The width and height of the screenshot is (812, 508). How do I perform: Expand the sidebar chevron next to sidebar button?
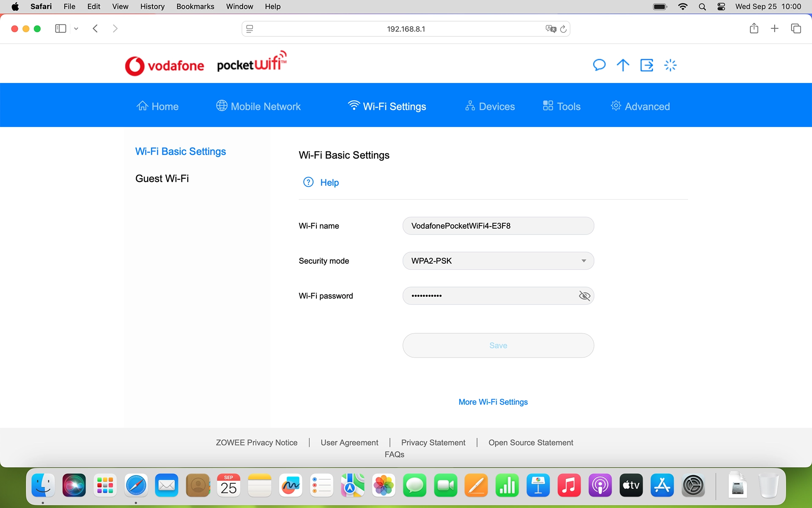click(x=76, y=28)
